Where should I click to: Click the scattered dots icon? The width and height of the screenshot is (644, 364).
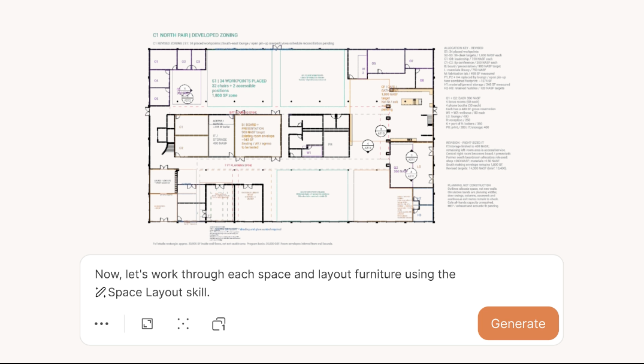click(x=183, y=324)
